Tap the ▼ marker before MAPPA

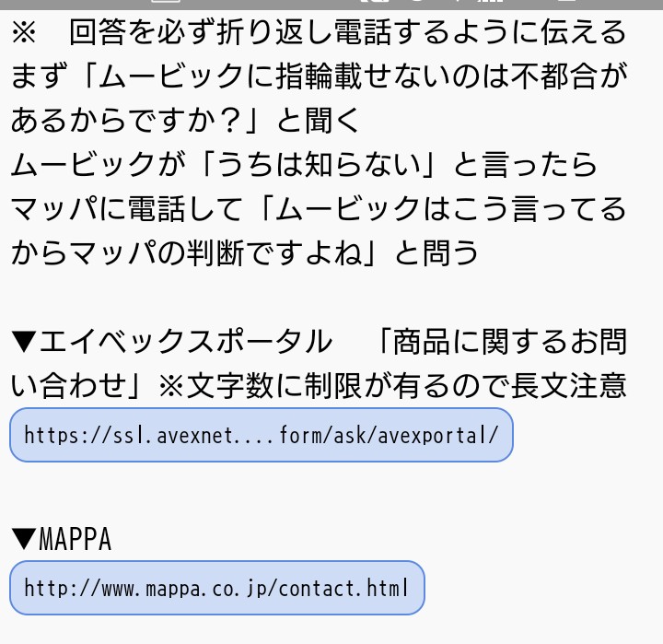point(24,539)
